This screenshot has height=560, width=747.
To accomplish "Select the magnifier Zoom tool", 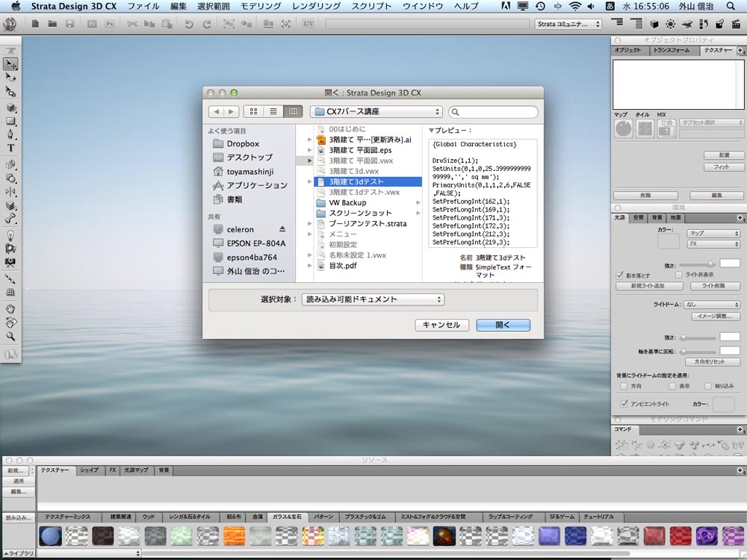I will pyautogui.click(x=10, y=336).
